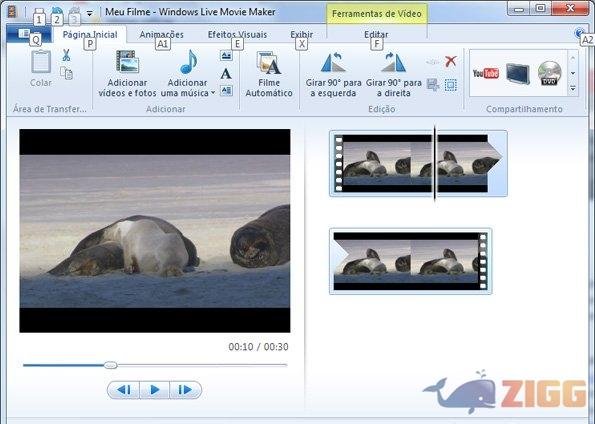595x424 pixels.
Task: Click the seal video in preview monitor
Action: click(x=155, y=231)
